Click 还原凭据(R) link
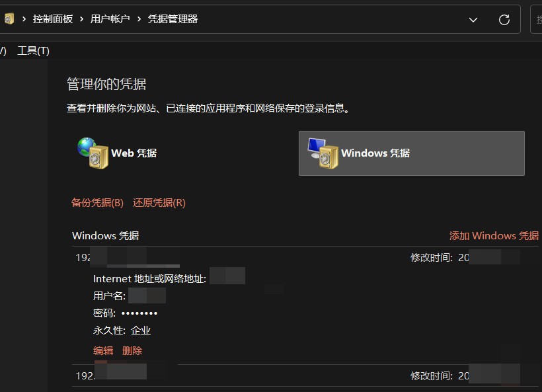This screenshot has height=392, width=542. 159,202
